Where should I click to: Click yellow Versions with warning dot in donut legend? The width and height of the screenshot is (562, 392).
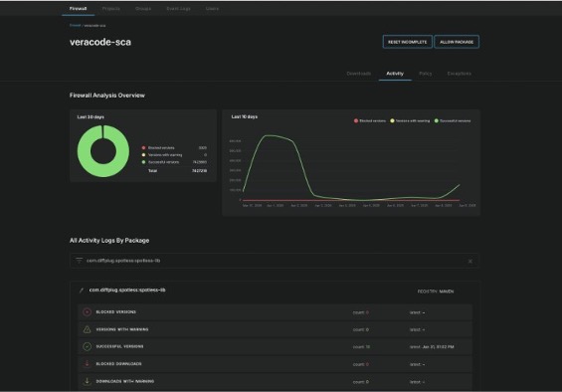(x=143, y=155)
